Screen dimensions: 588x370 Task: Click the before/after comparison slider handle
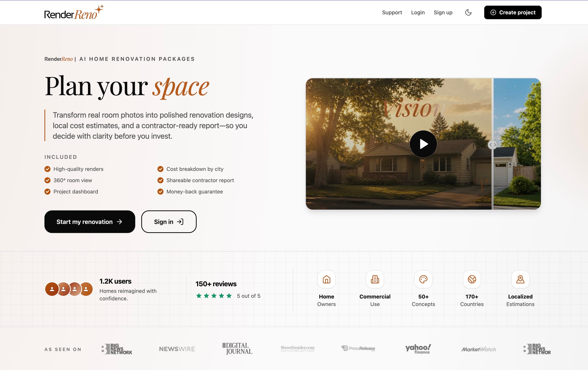click(x=492, y=145)
